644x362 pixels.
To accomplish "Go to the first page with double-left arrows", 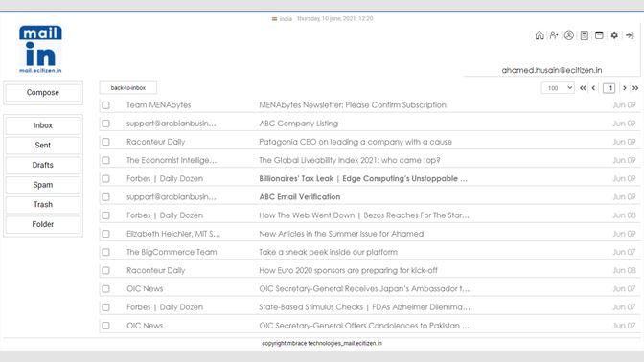I will pyautogui.click(x=583, y=88).
